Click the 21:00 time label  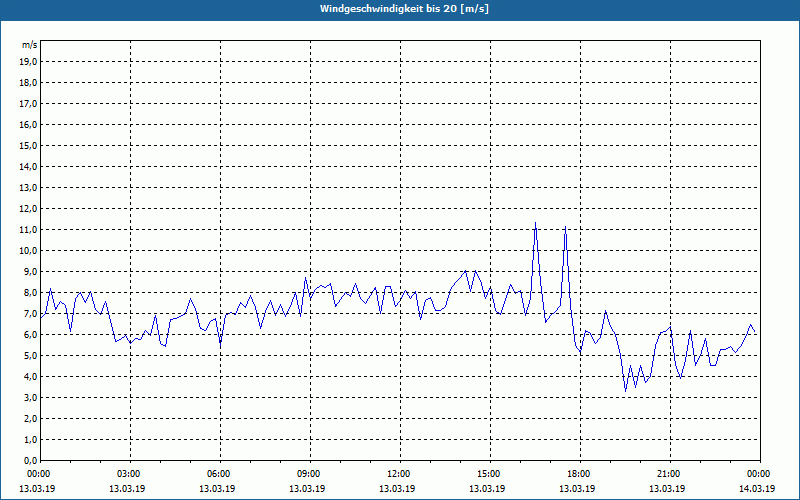coord(670,474)
